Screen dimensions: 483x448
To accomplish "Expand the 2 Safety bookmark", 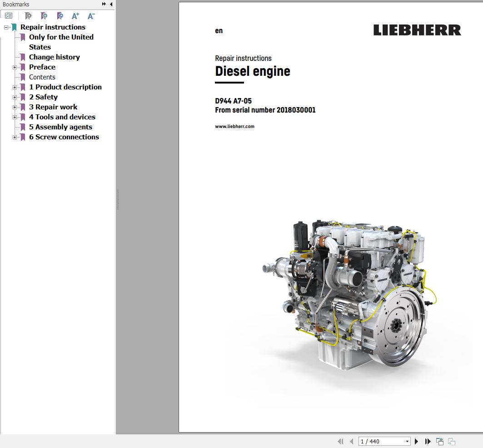I will [x=15, y=97].
